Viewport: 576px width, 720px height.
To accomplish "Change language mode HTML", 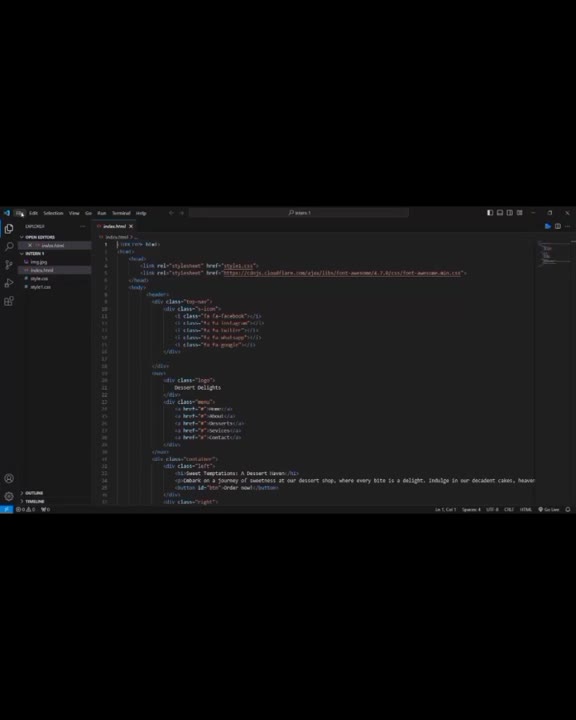I will click(525, 509).
